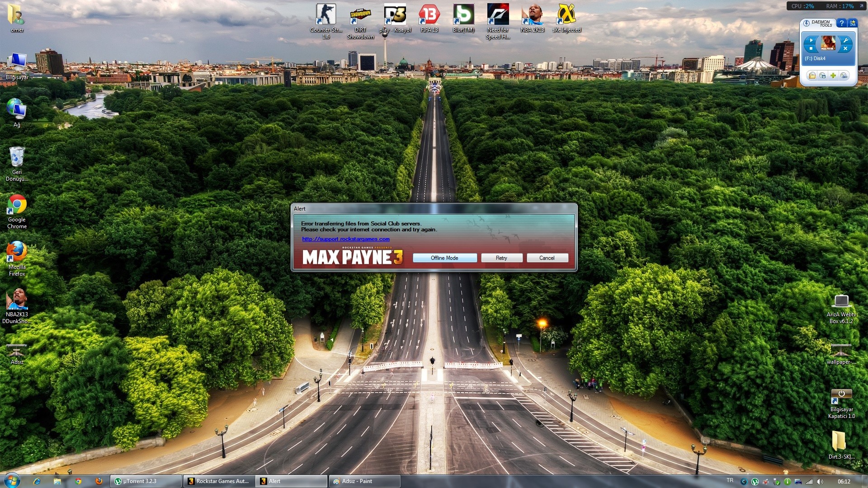The height and width of the screenshot is (488, 868).
Task: Switch to µTorrent 3.2.3 taskbar window
Action: click(146, 481)
